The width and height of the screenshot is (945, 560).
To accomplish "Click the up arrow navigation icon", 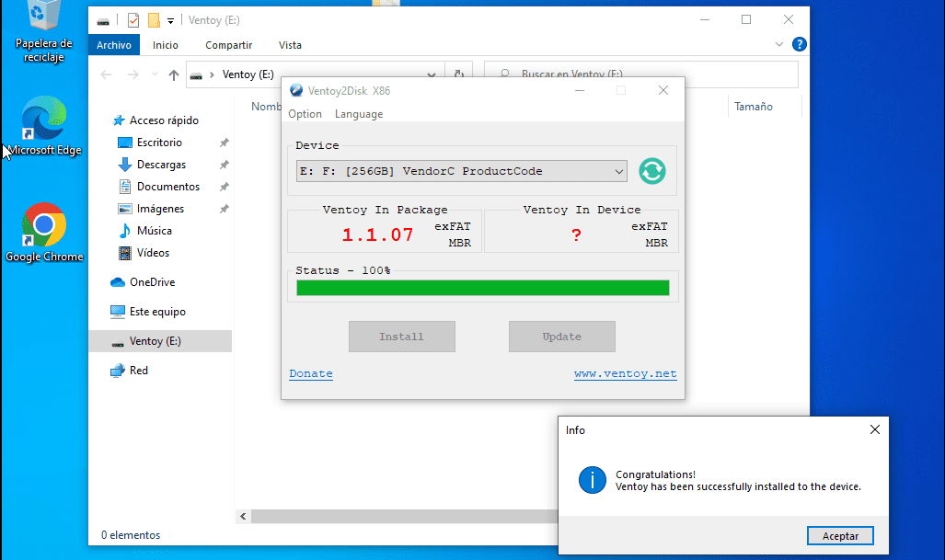I will 174,75.
